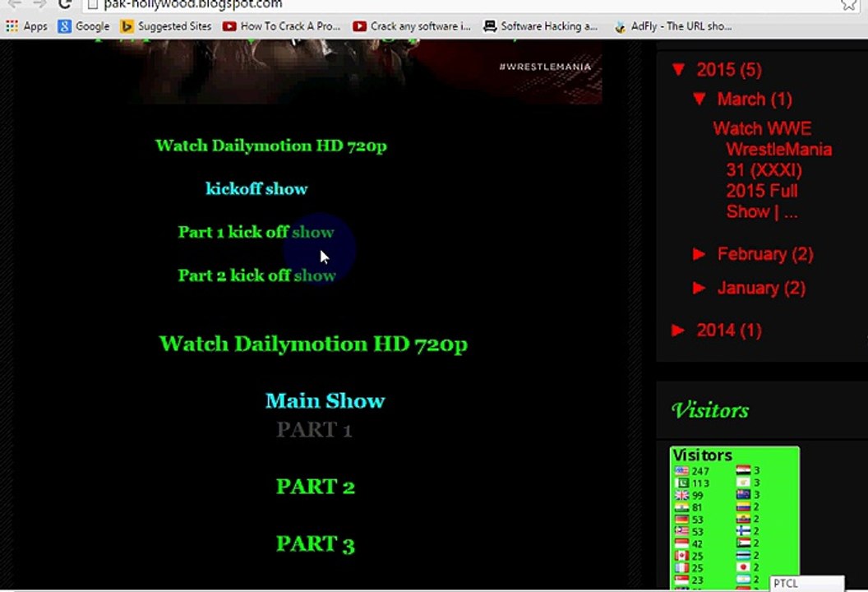Open the Main Show PART 2 link
Screen dimensions: 868x592
316,487
